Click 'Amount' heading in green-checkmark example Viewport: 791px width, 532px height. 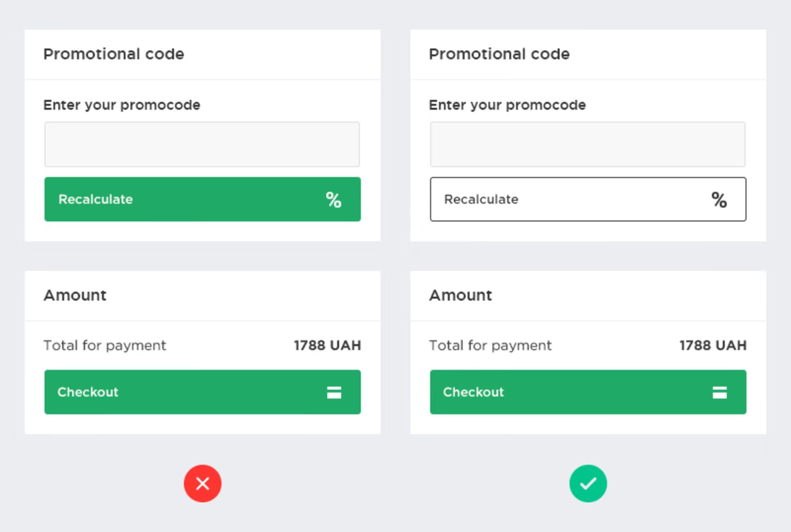coord(461,295)
